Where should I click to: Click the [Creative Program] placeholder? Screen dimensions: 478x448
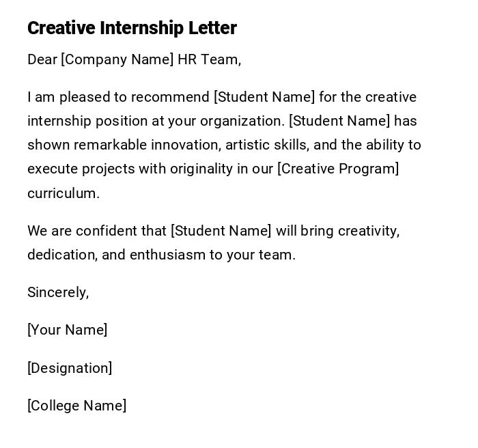pos(338,169)
